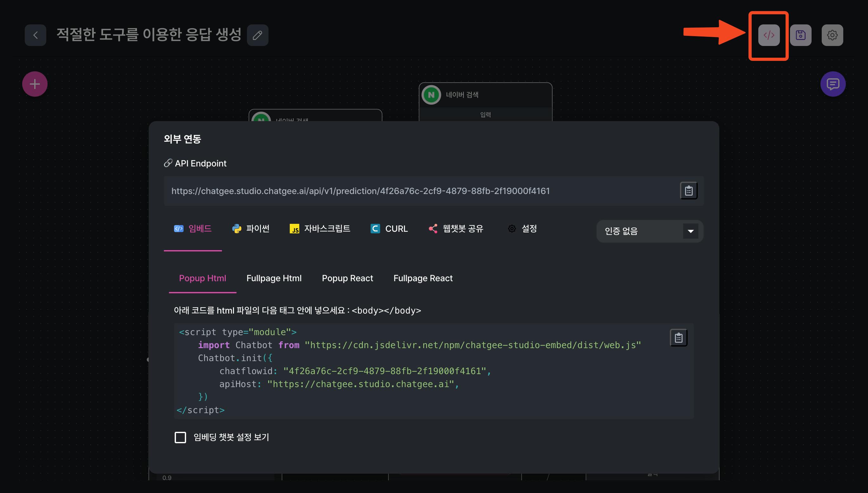Copy the API Endpoint URL
This screenshot has height=493, width=868.
pos(689,191)
